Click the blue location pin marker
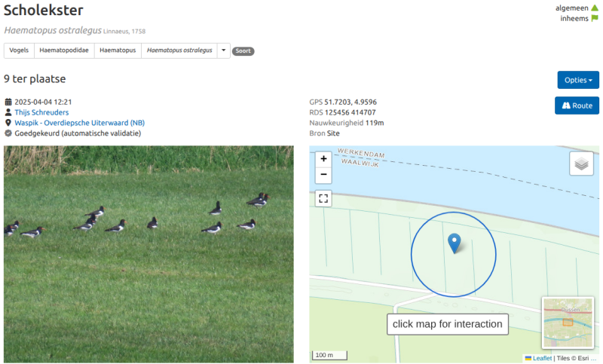 (x=455, y=243)
